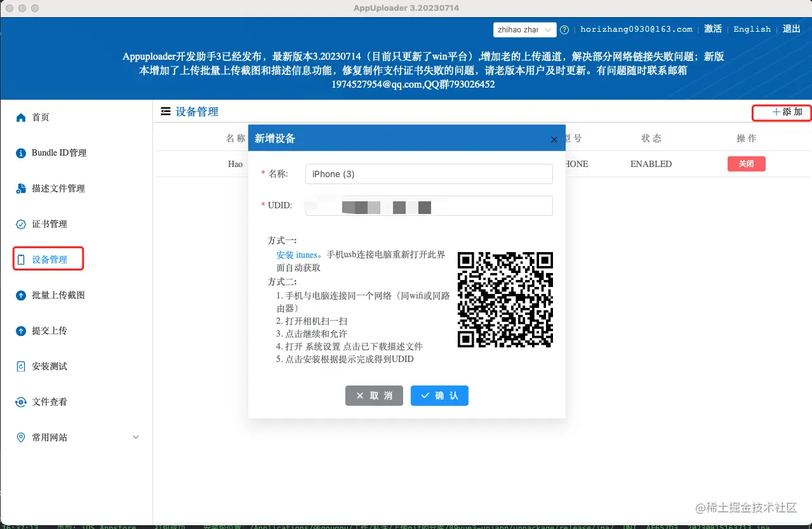Click the 设备管理 page heading

pos(197,112)
